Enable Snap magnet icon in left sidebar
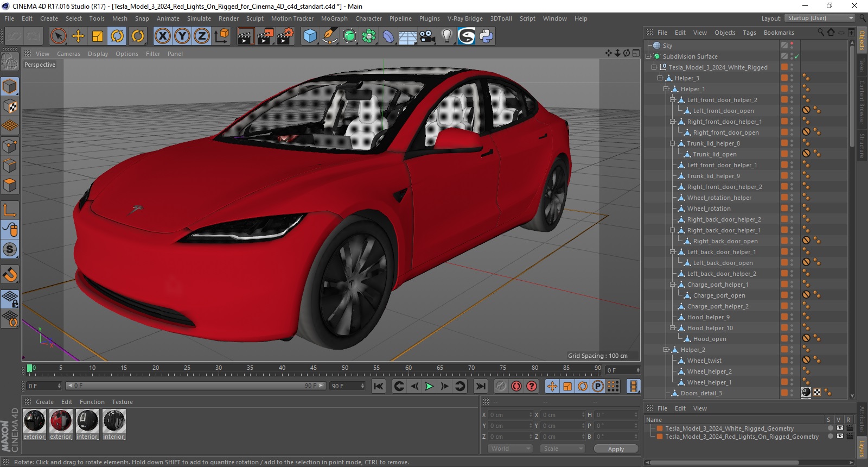This screenshot has height=467, width=868. pyautogui.click(x=10, y=275)
